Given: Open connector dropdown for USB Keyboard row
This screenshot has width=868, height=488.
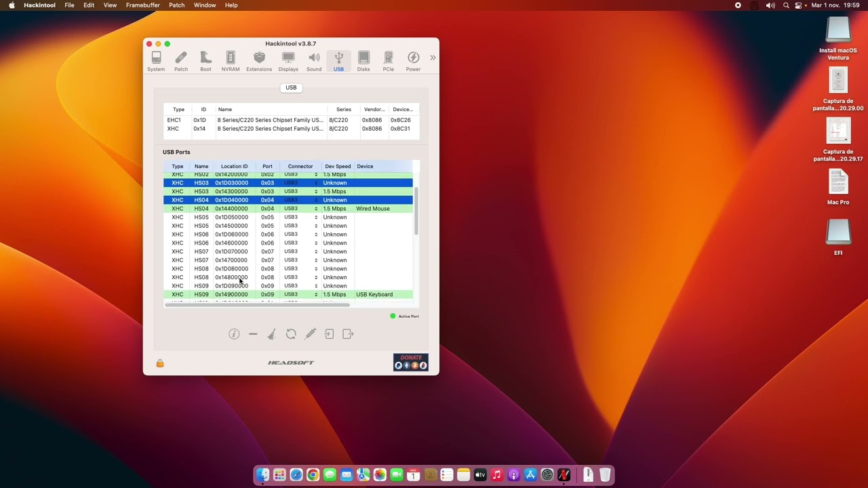Looking at the screenshot, I should 300,294.
